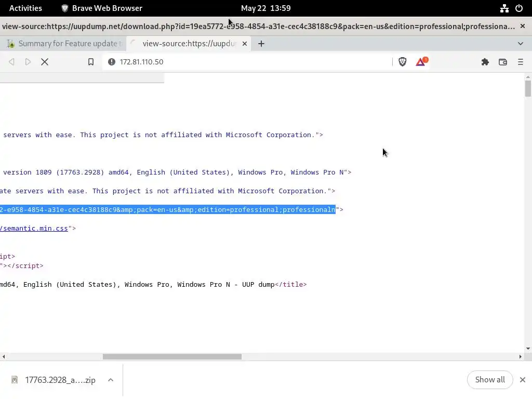Open the Brave Web Browser app menu
Screen dimensions: 532x399
coord(102,8)
